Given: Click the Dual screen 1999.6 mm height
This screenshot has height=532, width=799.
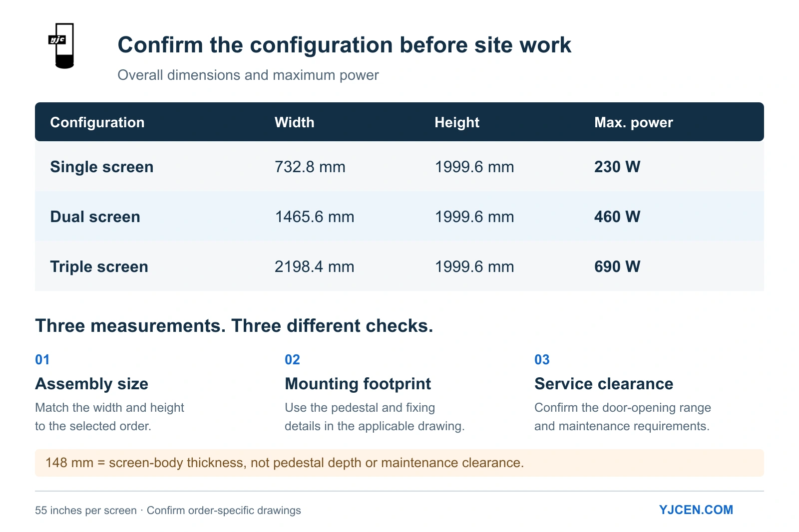Looking at the screenshot, I should [x=474, y=217].
